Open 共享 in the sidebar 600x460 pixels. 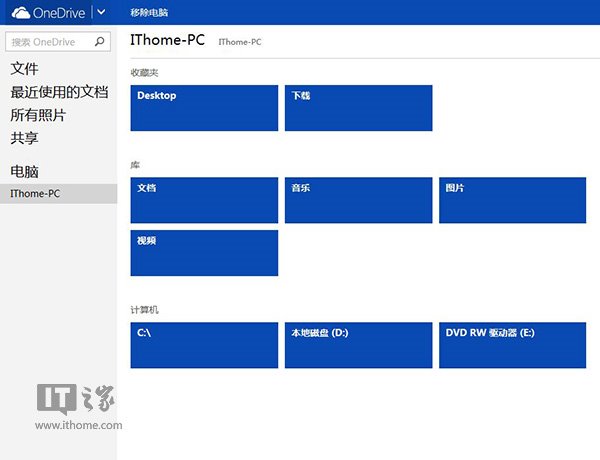click(24, 138)
